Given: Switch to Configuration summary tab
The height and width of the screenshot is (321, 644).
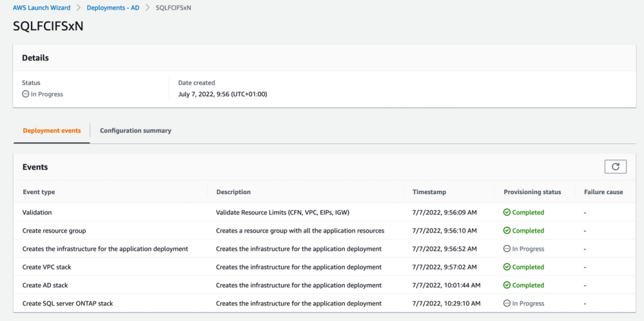Looking at the screenshot, I should pyautogui.click(x=136, y=131).
